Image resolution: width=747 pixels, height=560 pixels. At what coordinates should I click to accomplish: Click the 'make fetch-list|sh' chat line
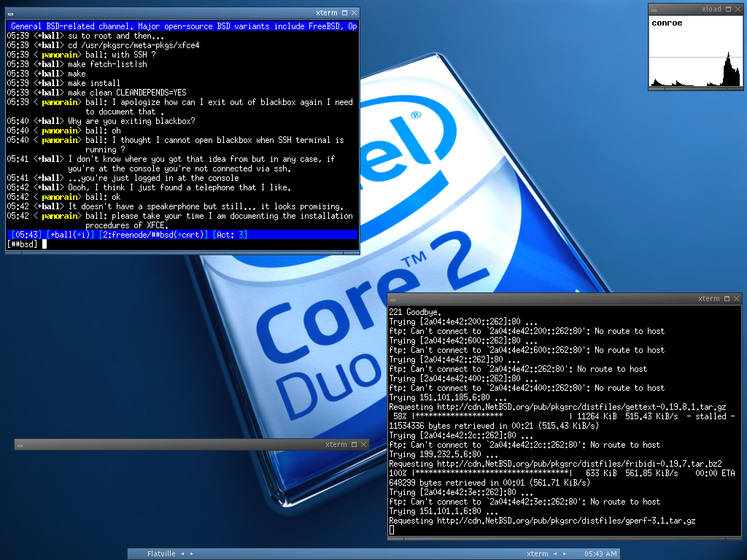(107, 64)
